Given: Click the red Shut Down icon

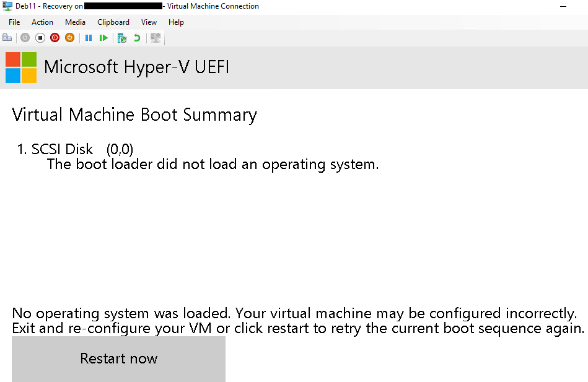Looking at the screenshot, I should [55, 38].
